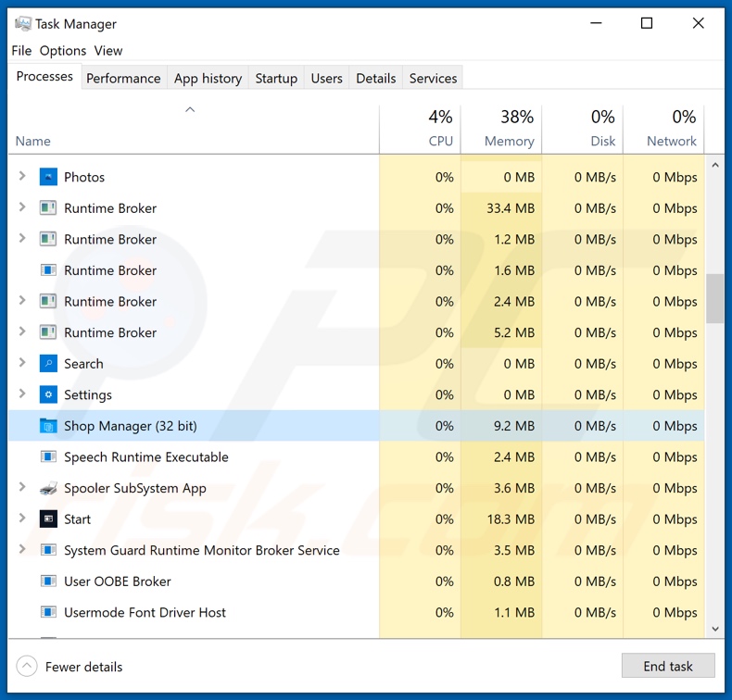Click the Search process icon
This screenshot has width=732, height=700.
[x=48, y=364]
